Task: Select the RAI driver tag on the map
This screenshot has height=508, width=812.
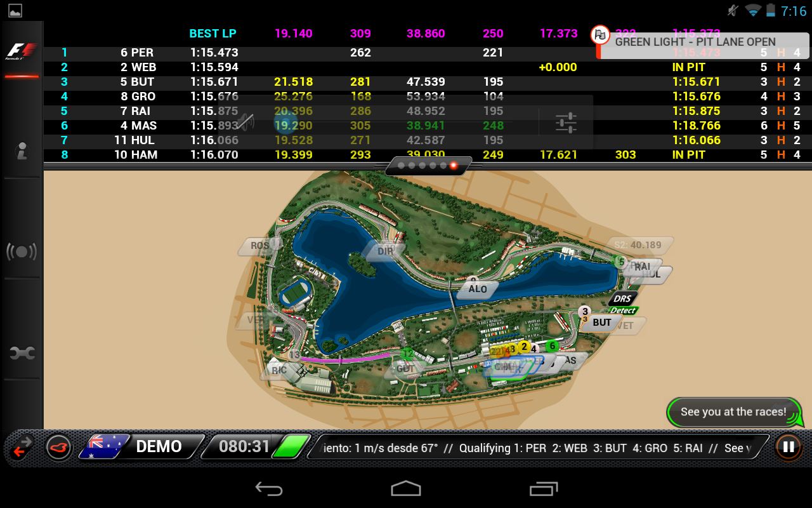Action: pos(642,267)
